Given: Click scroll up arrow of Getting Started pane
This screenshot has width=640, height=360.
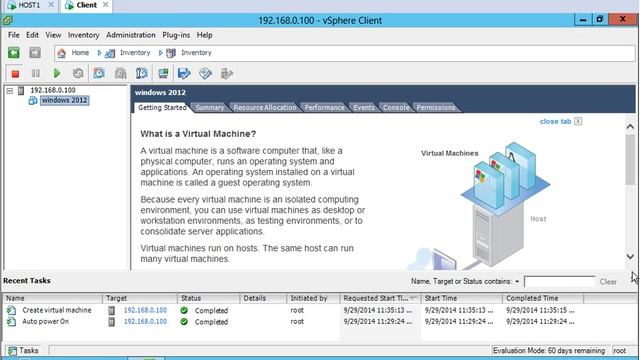Looking at the screenshot, I should pyautogui.click(x=630, y=127).
